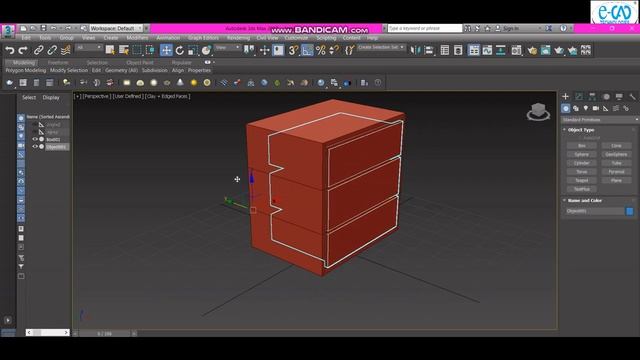
Task: Toggle visibility of the highlighted object row
Action: (x=35, y=147)
